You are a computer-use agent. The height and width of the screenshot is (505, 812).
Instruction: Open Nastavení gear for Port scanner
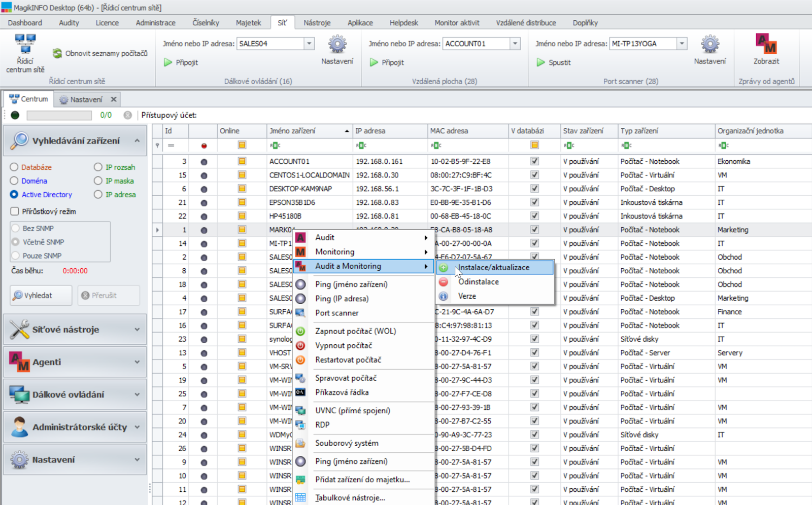coord(710,50)
